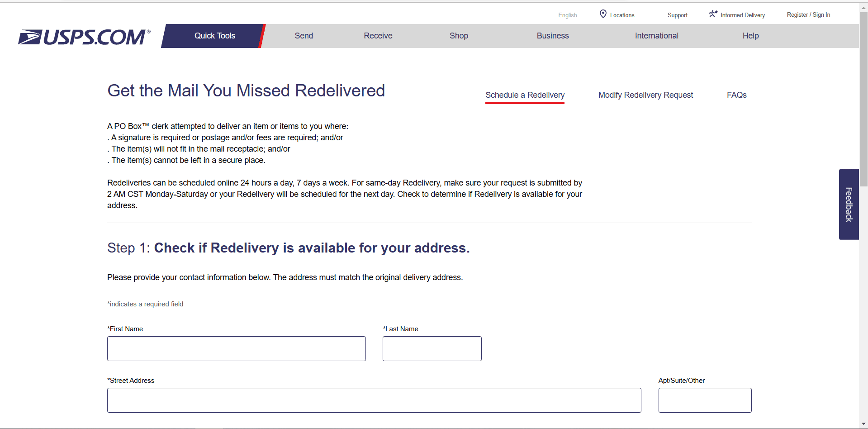Open the Business menu
The image size is (868, 429).
(x=552, y=36)
